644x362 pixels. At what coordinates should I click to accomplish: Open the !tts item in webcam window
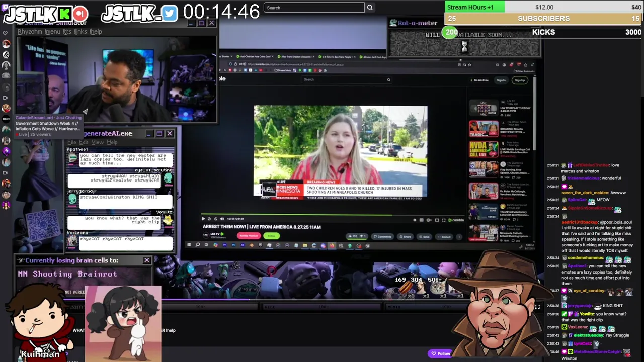pos(67,31)
